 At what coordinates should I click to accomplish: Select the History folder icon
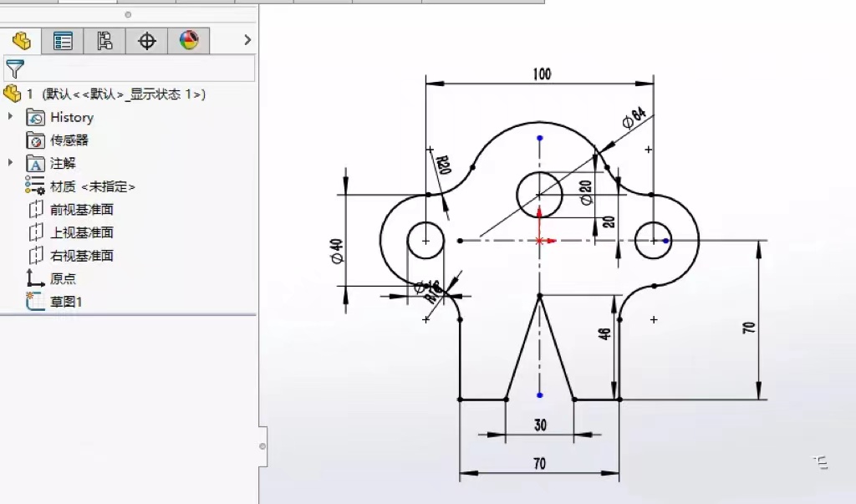coord(35,117)
